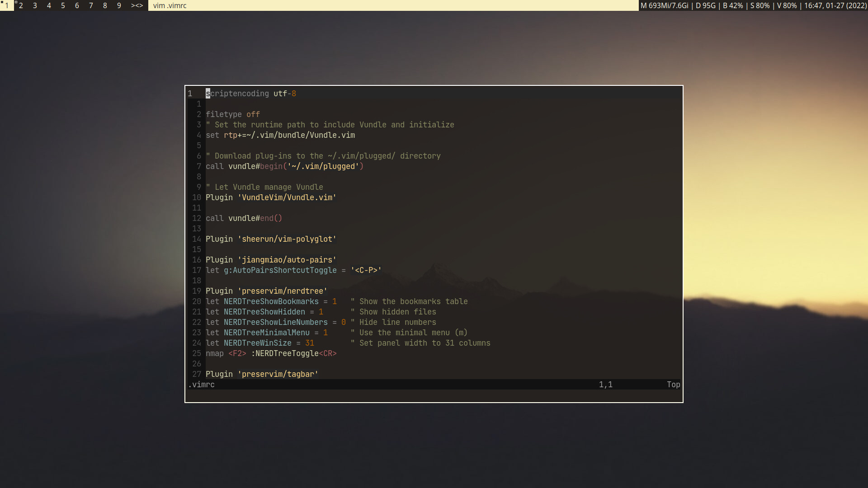Click comment 'Set panel width to 31 columns'
The height and width of the screenshot is (488, 868).
[425, 343]
